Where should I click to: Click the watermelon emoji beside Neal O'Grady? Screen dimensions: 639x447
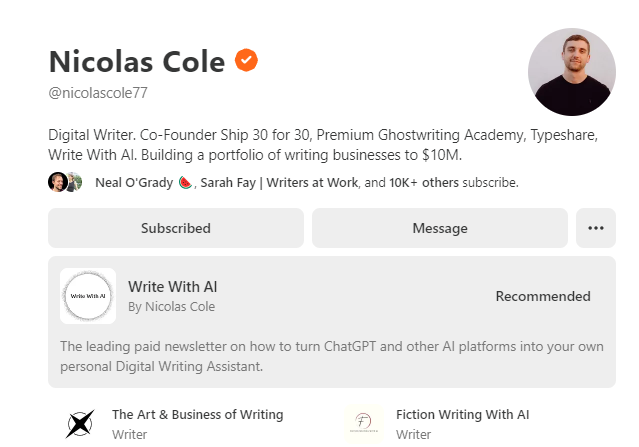pyautogui.click(x=185, y=183)
